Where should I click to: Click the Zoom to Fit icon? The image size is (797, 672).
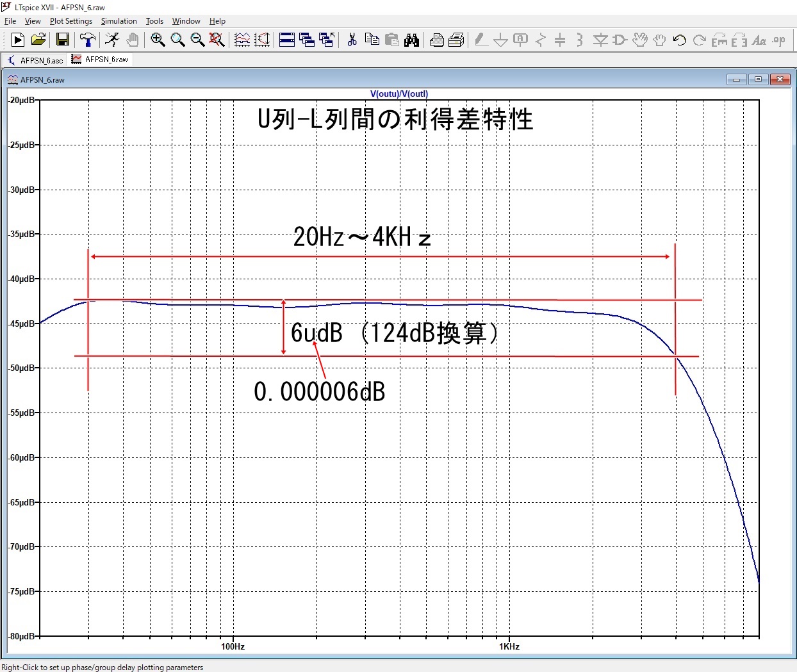point(217,40)
